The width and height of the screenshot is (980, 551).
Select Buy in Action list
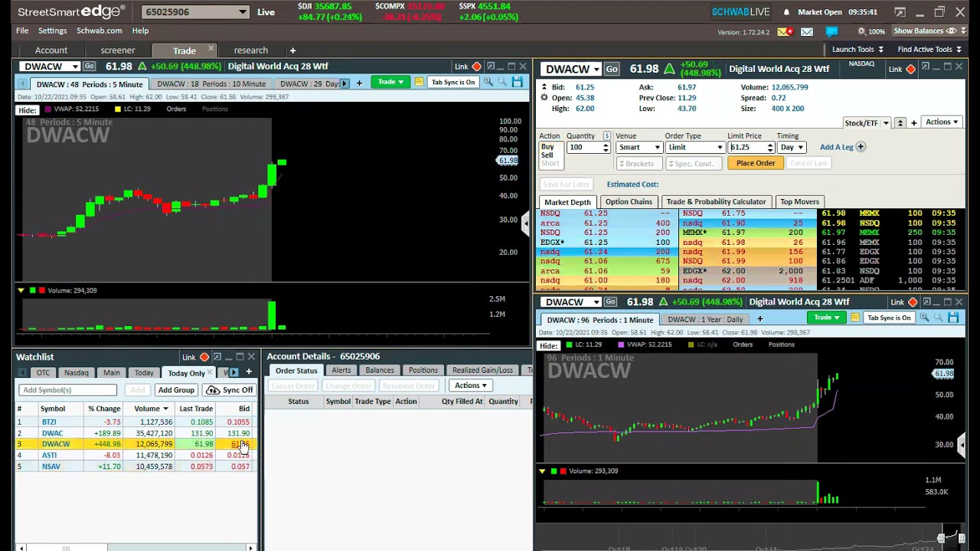[x=547, y=147]
